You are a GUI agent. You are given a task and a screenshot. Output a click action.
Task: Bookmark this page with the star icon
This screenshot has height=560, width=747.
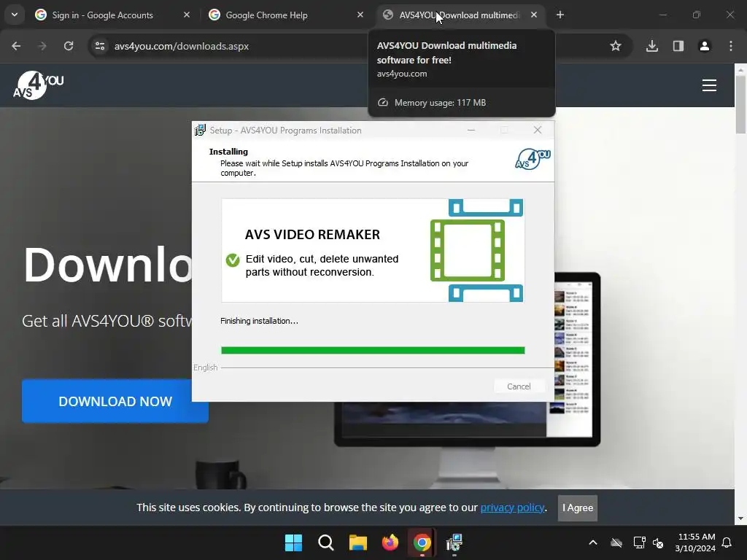coord(616,46)
